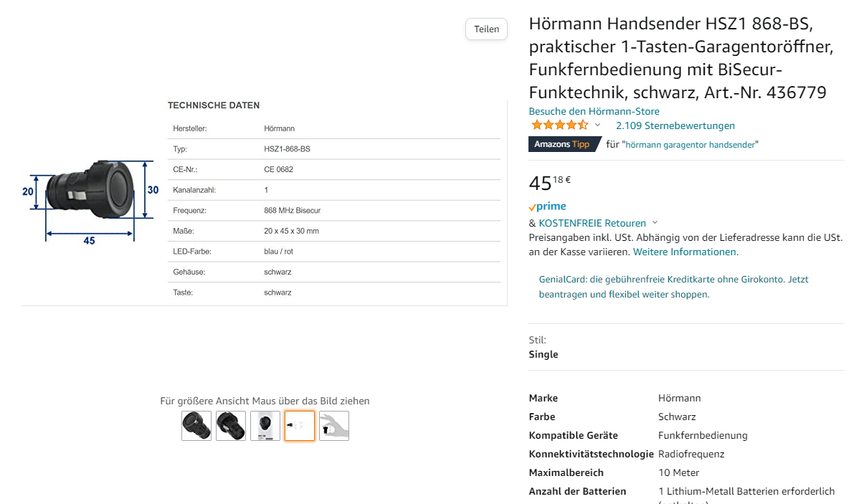
Task: Click the Hörmann Handsender product title
Action: [681, 58]
